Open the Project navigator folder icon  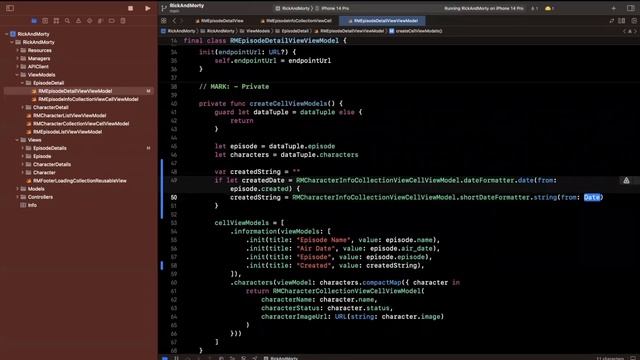point(34,21)
